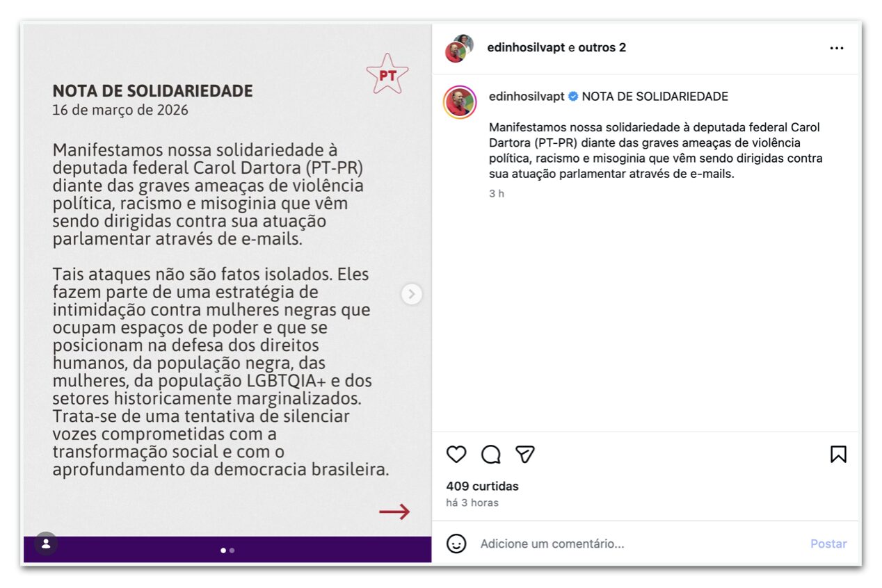Click the header collaborator avatars
Viewport: 882px width, 588px height.
coord(459,48)
